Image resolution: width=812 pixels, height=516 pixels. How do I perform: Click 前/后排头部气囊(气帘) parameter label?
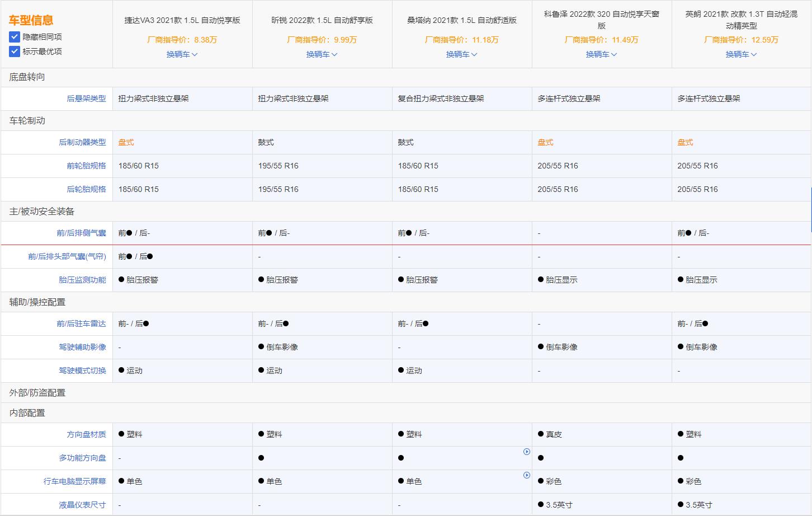[x=67, y=256]
